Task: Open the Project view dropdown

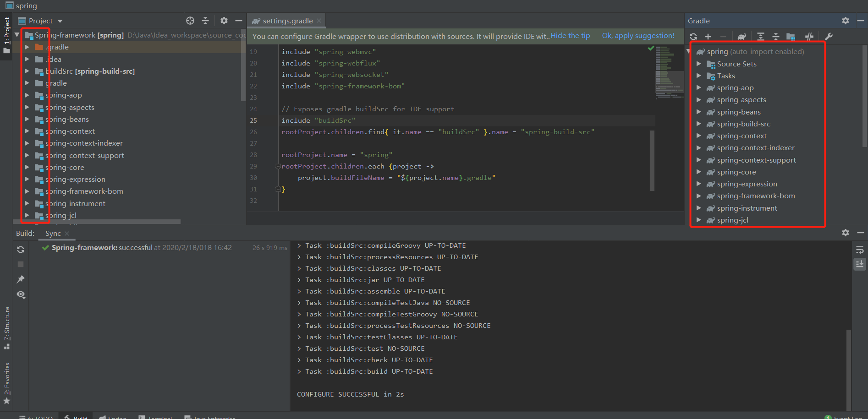Action: 60,21
